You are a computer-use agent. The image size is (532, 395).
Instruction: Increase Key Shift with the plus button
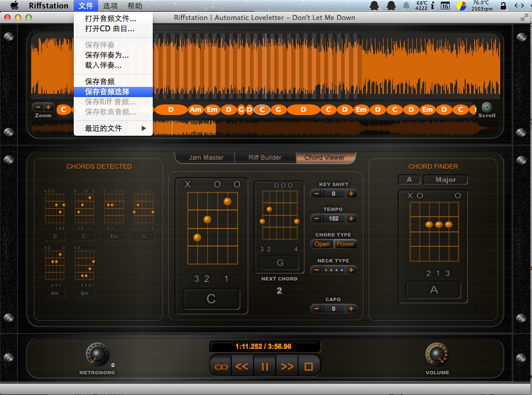point(351,194)
